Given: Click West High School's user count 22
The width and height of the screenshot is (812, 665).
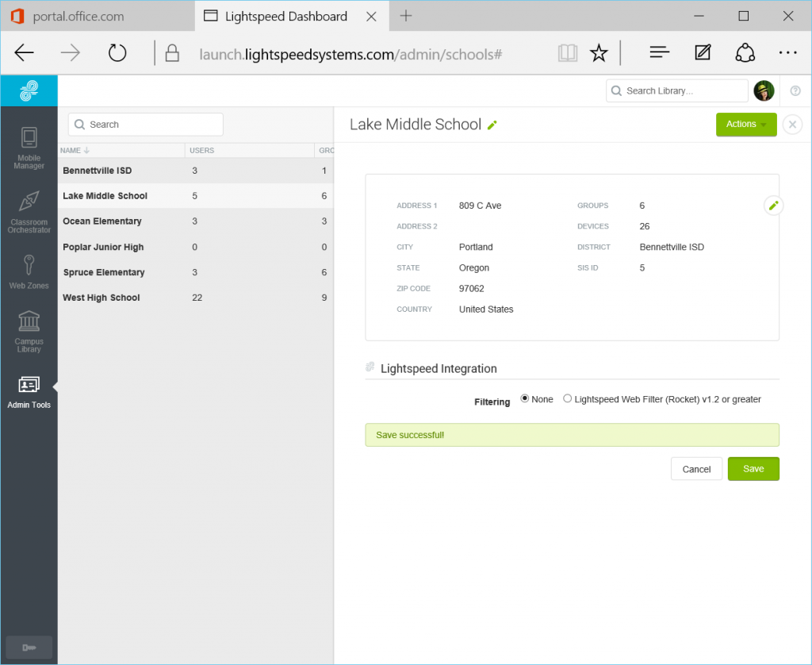Looking at the screenshot, I should click(x=197, y=298).
